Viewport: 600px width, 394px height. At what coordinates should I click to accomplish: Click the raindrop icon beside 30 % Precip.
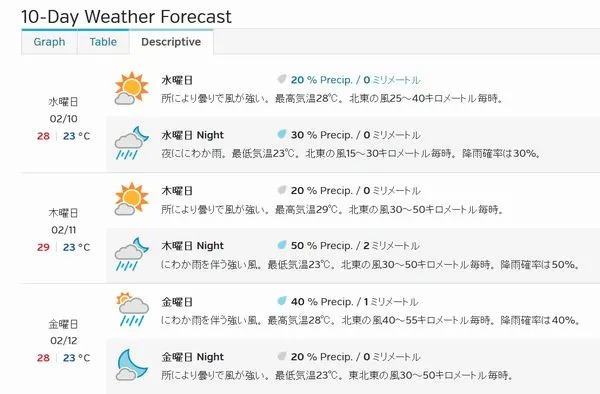[282, 134]
